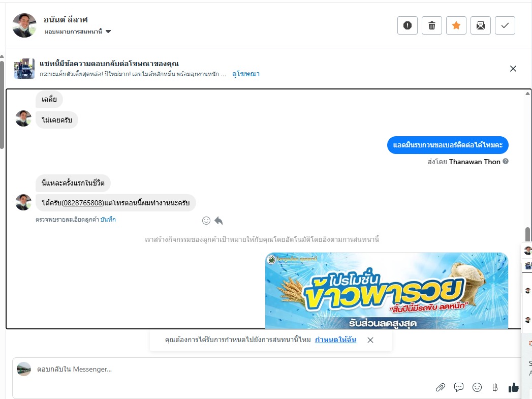Toggle the orange star follow-up marker
This screenshot has width=532, height=399.
[x=456, y=25]
